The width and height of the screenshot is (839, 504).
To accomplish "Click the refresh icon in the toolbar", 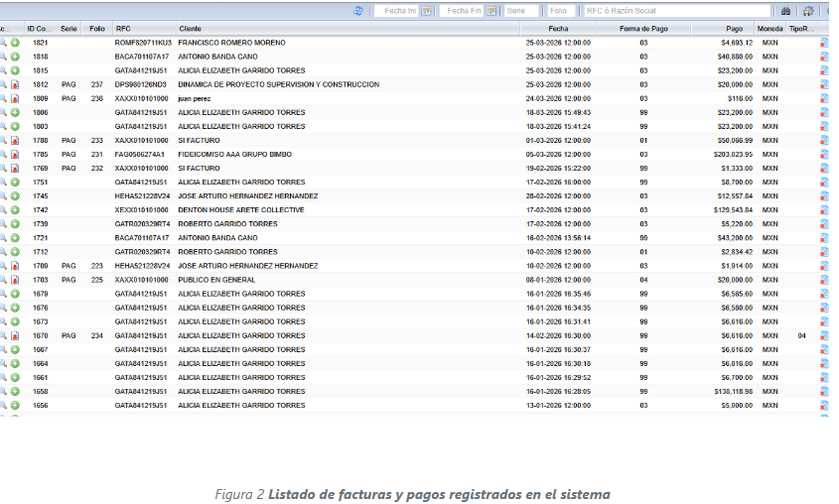I will [358, 11].
